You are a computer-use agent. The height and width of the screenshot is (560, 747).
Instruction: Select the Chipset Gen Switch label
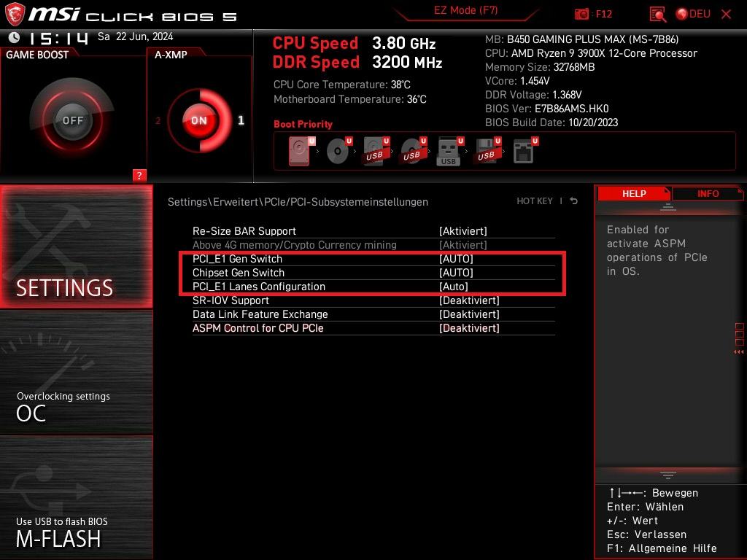click(x=239, y=273)
